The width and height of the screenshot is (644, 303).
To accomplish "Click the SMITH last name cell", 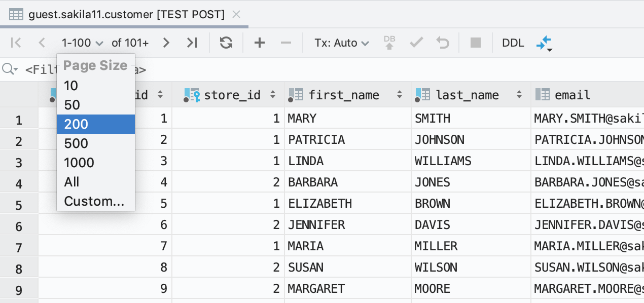I will pos(471,119).
